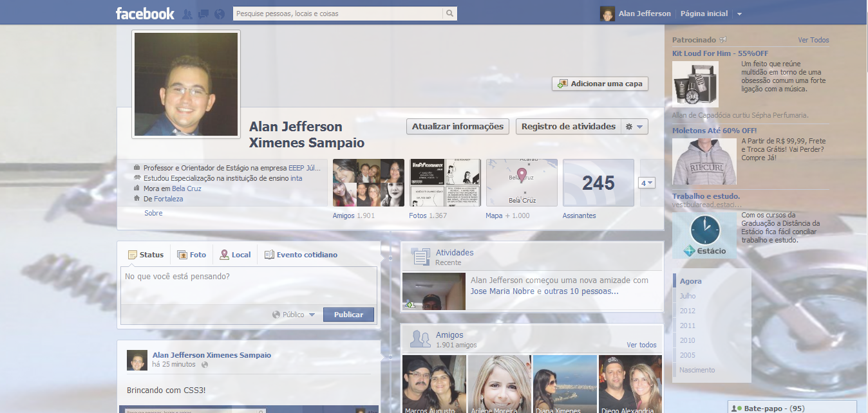Image resolution: width=868 pixels, height=413 pixels.
Task: Open Arilene Moreira friend photo
Action: (x=500, y=384)
